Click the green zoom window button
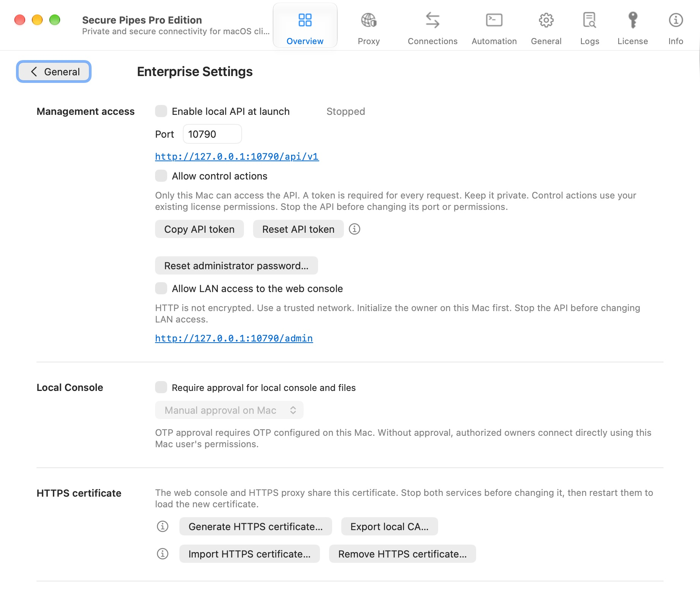The width and height of the screenshot is (700, 594). click(55, 20)
